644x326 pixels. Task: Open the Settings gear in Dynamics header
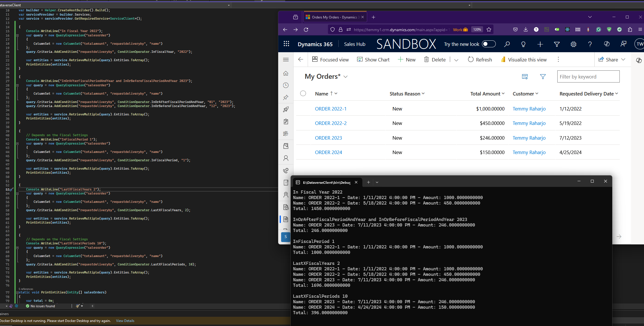pyautogui.click(x=574, y=44)
